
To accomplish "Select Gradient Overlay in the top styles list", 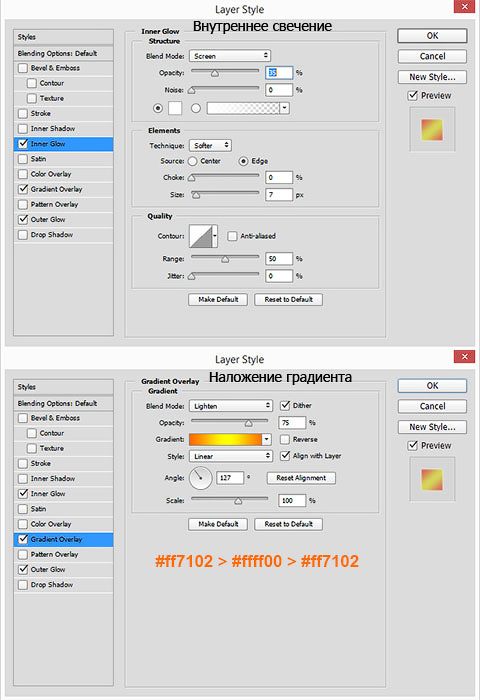I will tap(63, 189).
